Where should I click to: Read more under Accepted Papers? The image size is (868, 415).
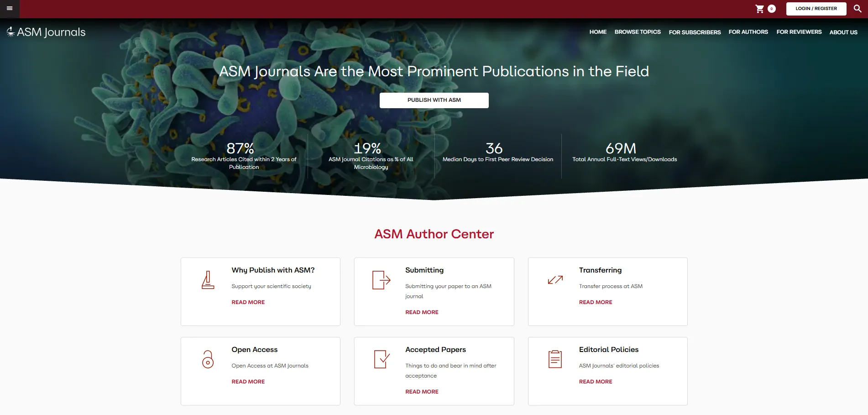tap(422, 392)
